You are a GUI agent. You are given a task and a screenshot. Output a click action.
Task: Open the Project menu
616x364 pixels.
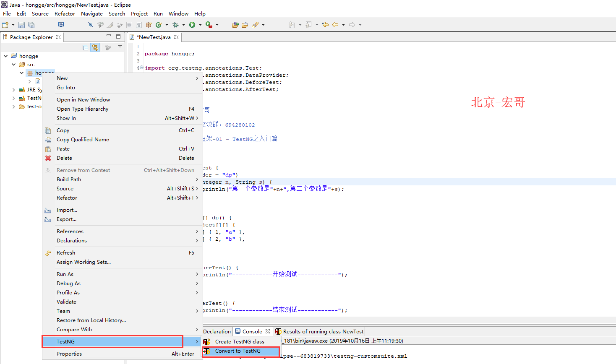[x=139, y=13]
